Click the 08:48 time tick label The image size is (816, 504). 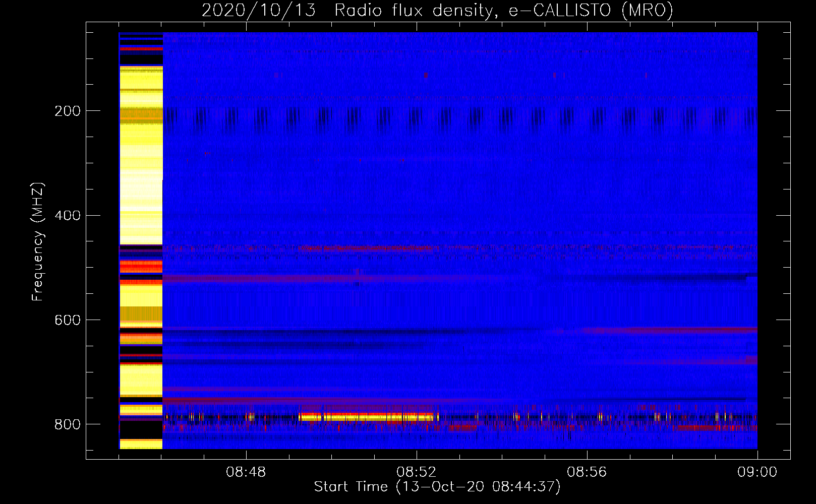(x=246, y=472)
